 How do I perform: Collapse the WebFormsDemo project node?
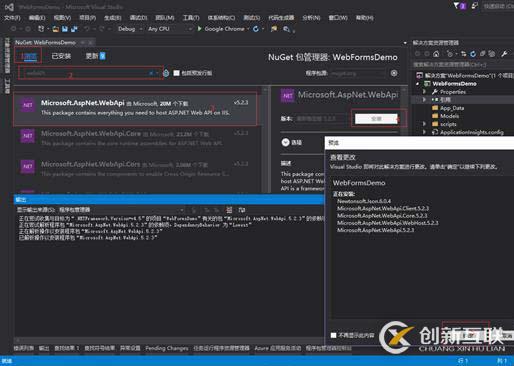tap(418, 84)
